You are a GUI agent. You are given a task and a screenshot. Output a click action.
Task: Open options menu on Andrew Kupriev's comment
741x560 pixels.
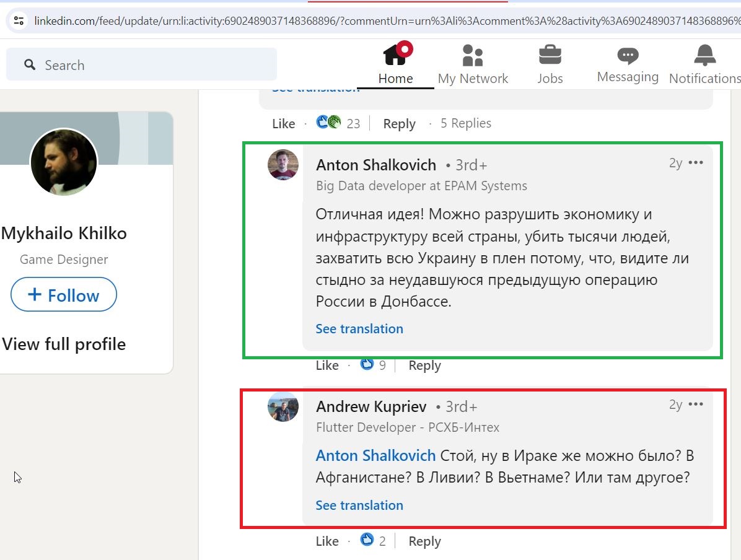pos(696,404)
